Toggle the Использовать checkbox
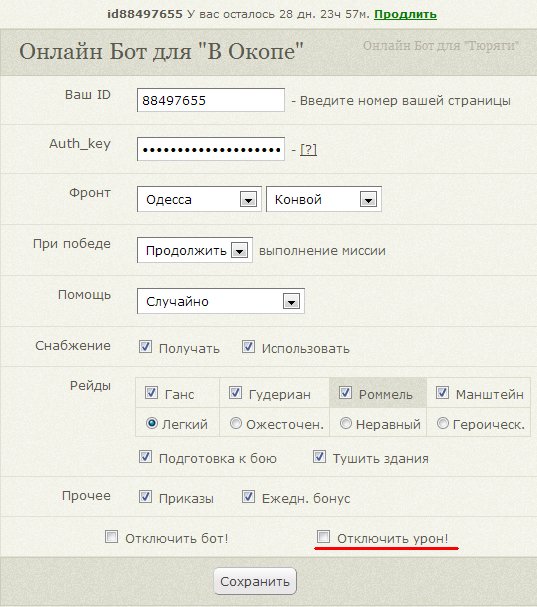537x607 pixels. [x=248, y=347]
